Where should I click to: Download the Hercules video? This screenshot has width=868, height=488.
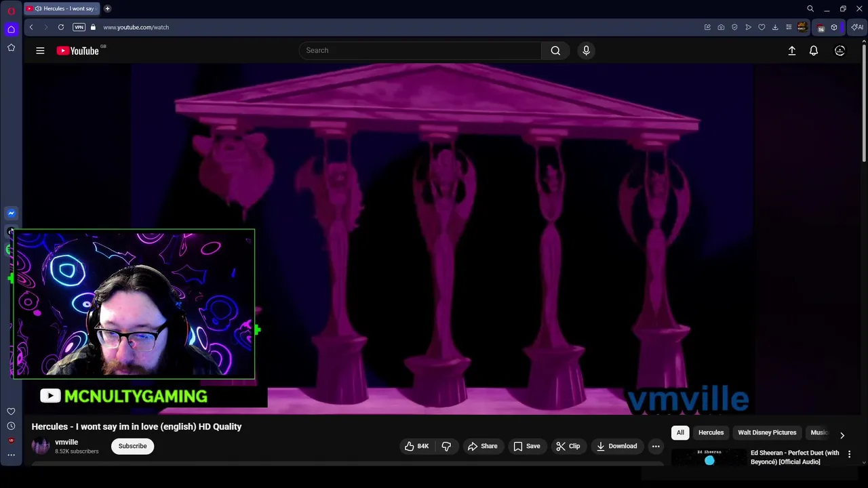click(617, 446)
